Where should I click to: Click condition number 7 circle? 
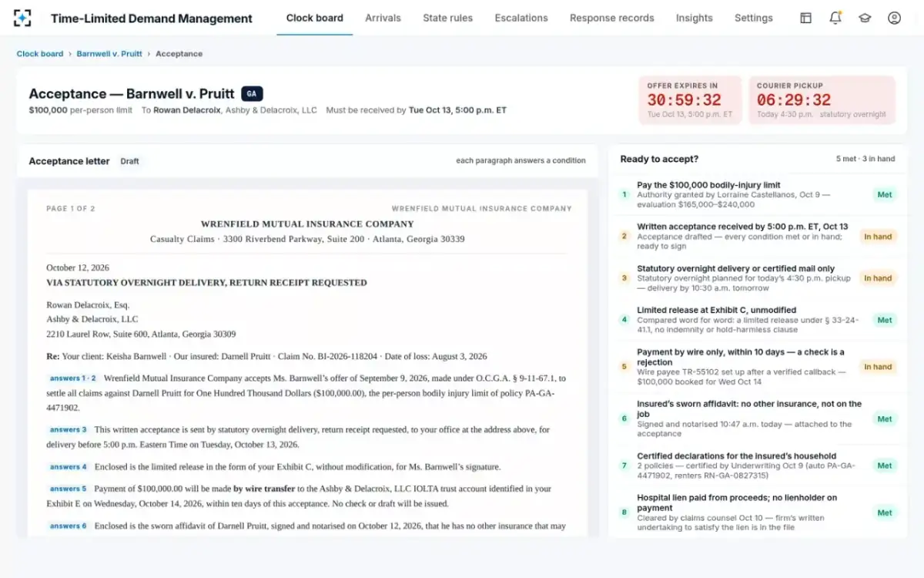coord(624,465)
